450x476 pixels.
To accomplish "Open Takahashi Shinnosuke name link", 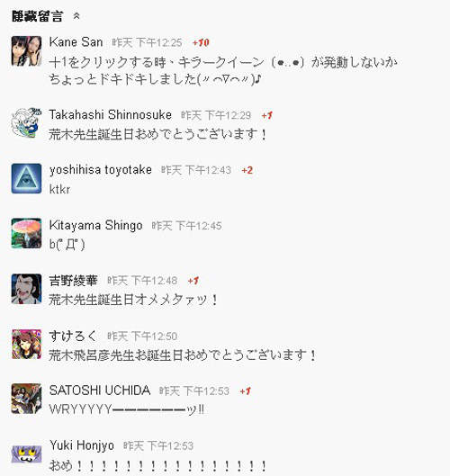I will click(110, 115).
